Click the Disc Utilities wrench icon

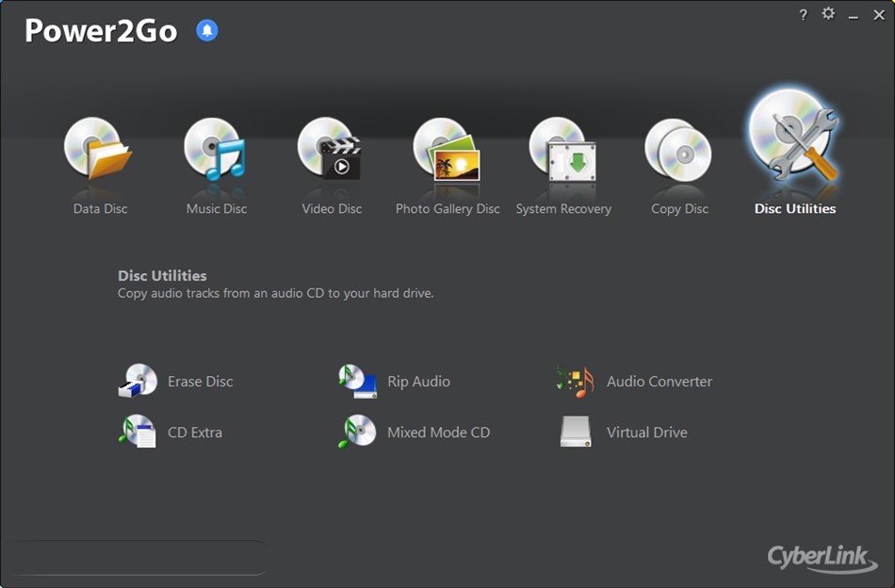[794, 137]
